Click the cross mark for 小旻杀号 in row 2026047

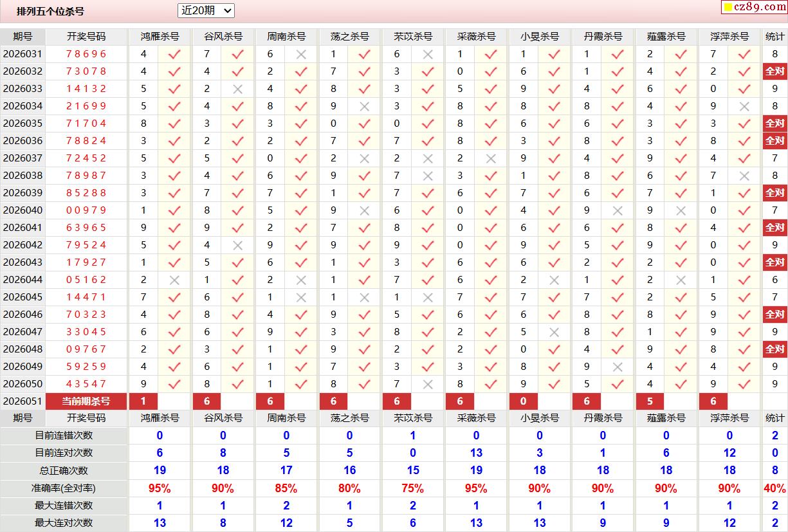(x=554, y=333)
